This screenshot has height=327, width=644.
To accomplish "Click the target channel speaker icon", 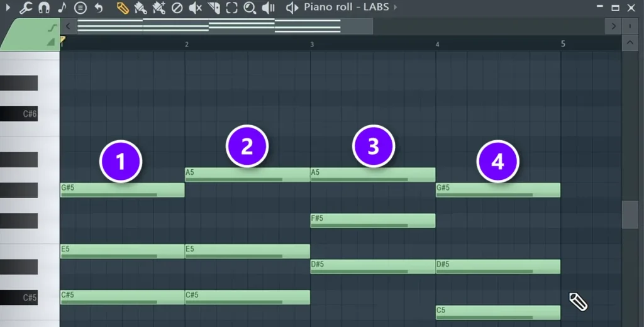I will [292, 8].
